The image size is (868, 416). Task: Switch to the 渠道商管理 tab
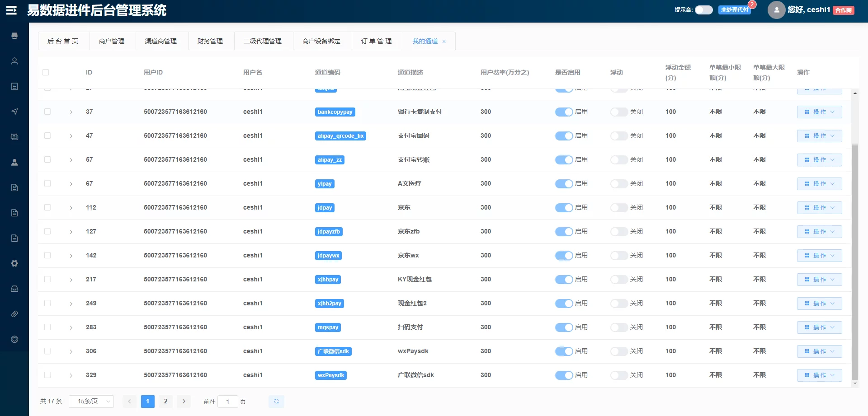coord(161,41)
